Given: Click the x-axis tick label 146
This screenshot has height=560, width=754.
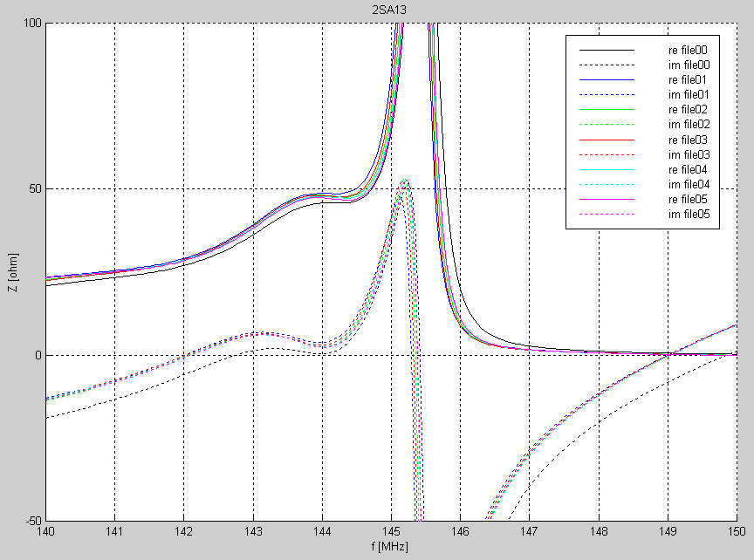Looking at the screenshot, I should click(460, 531).
